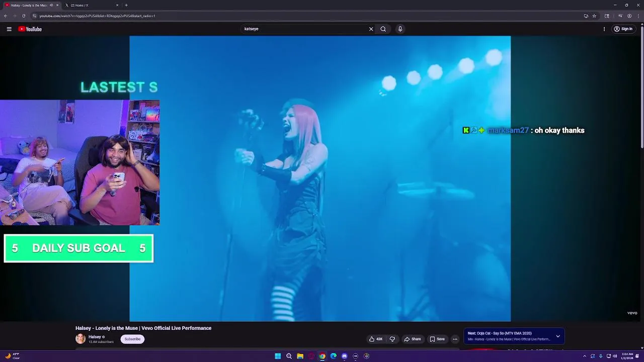Like the video with thumbs up
Image resolution: width=644 pixels, height=362 pixels.
[376, 339]
